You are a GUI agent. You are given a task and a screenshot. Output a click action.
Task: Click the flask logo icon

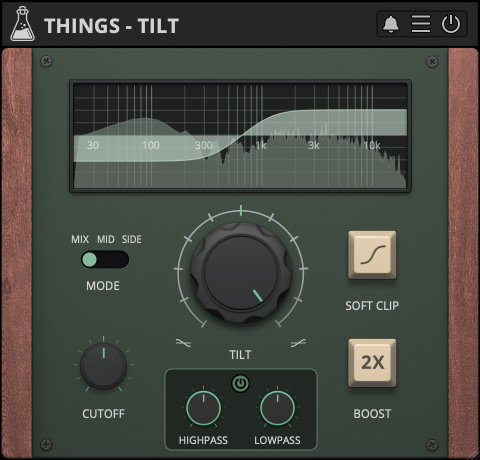(22, 24)
